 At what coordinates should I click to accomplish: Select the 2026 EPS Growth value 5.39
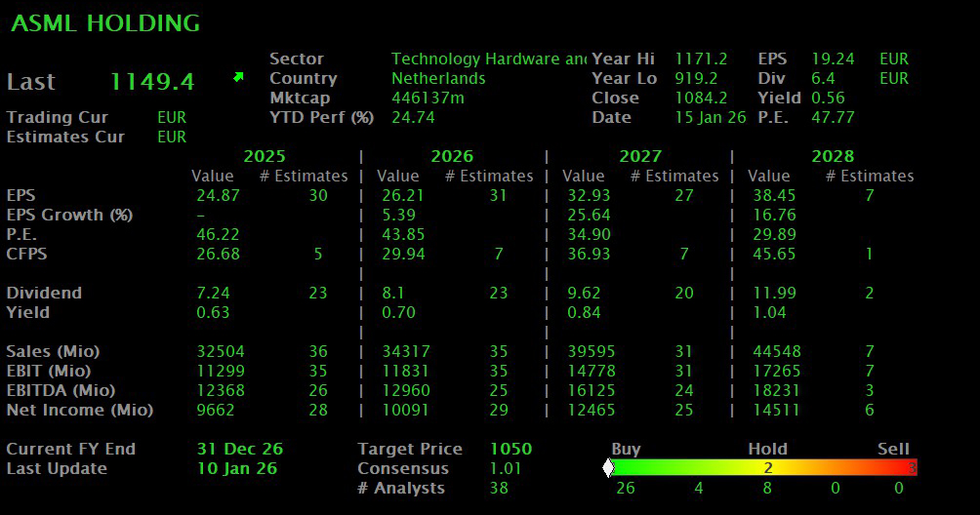(x=399, y=215)
